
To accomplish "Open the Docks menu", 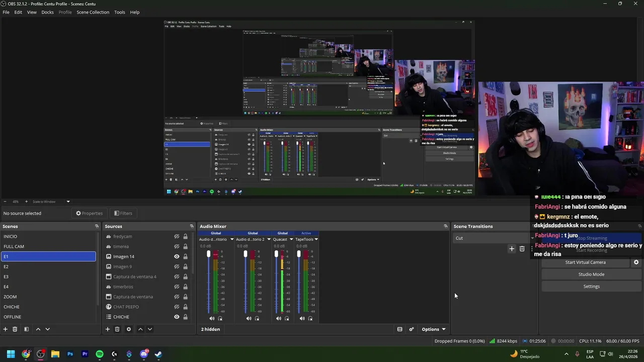I will pyautogui.click(x=47, y=12).
